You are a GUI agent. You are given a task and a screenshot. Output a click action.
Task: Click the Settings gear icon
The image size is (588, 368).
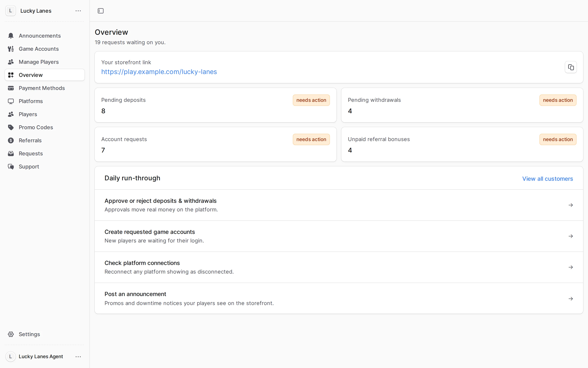(11, 334)
